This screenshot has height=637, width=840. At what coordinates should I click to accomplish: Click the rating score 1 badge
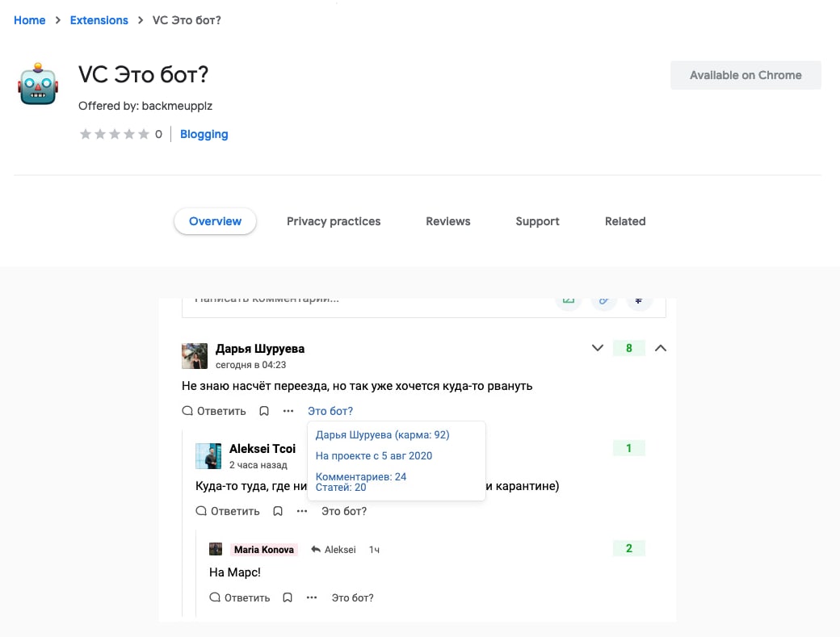(629, 448)
